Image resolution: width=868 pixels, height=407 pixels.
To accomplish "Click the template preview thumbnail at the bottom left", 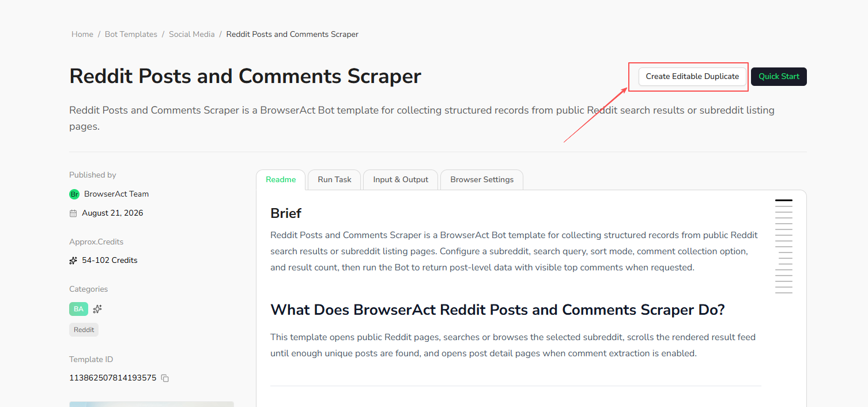I will pos(152,404).
